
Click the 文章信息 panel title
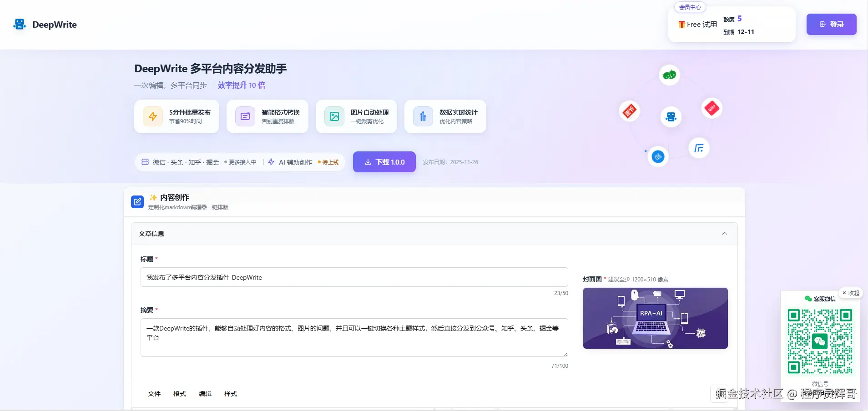coord(151,234)
